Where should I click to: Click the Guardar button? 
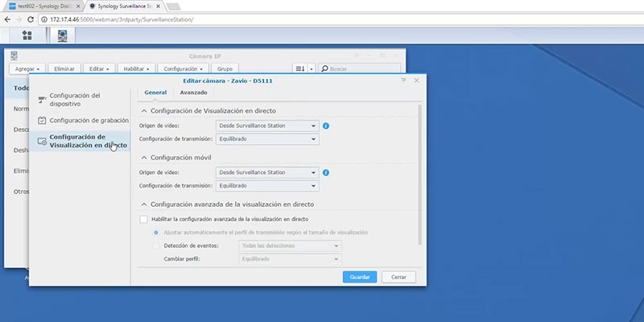[360, 277]
